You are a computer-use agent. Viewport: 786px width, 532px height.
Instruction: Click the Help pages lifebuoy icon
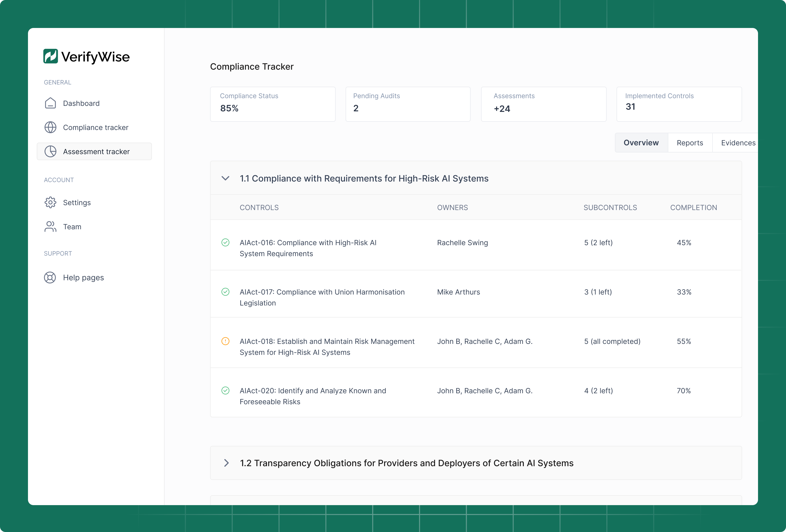[x=50, y=278]
